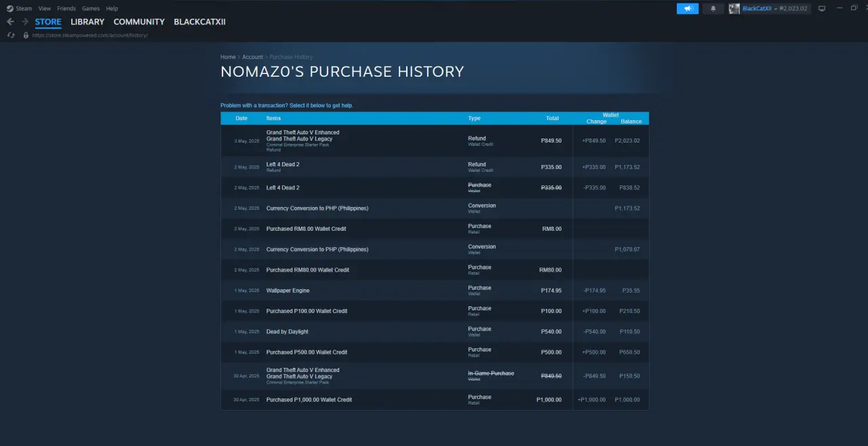Click the 'Problem with a transaction?' help text
Viewport: 868px width, 446px height.
click(x=287, y=105)
